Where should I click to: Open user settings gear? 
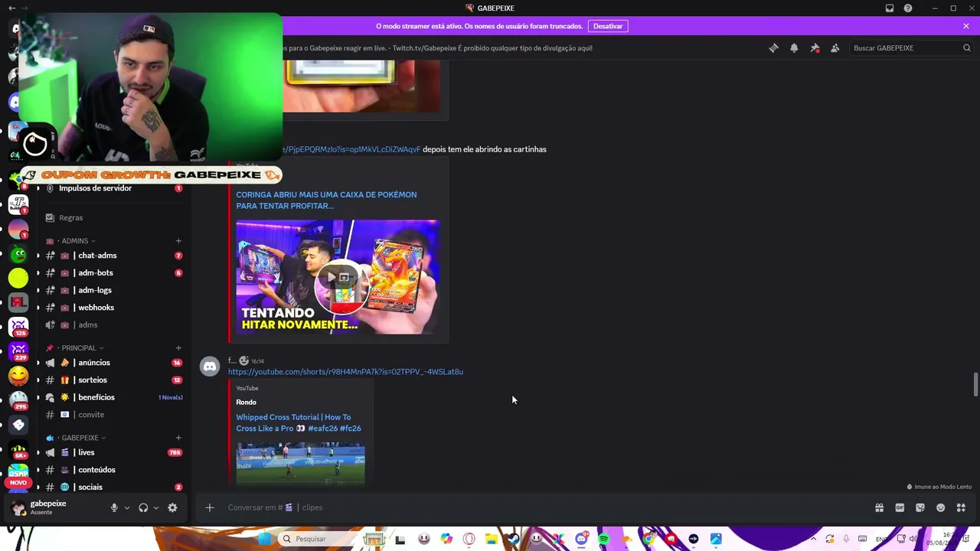click(172, 507)
